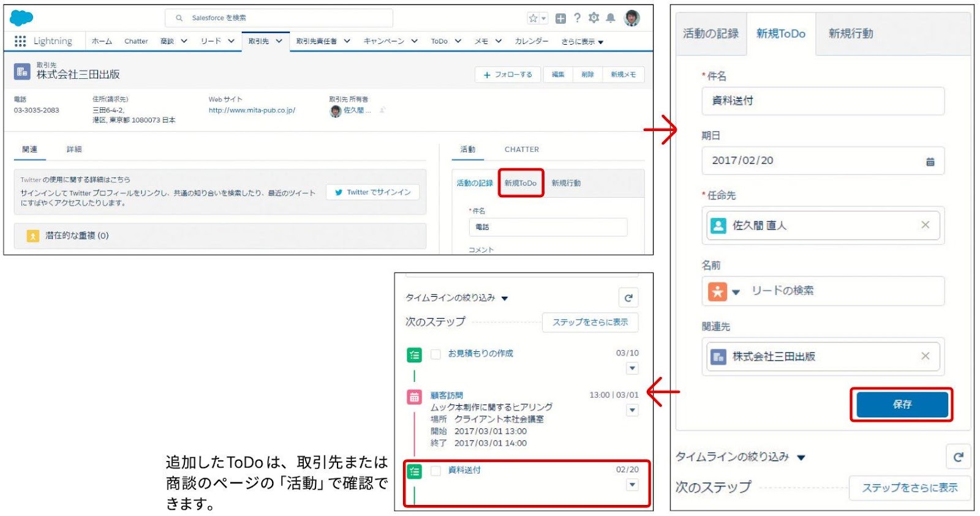Click the favorites star icon
This screenshot has height=516, width=980.
[x=533, y=18]
